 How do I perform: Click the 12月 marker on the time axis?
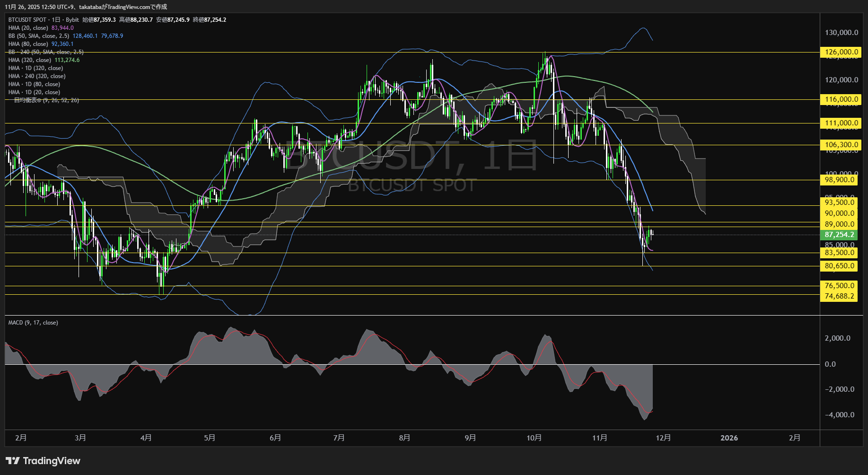[x=663, y=438]
